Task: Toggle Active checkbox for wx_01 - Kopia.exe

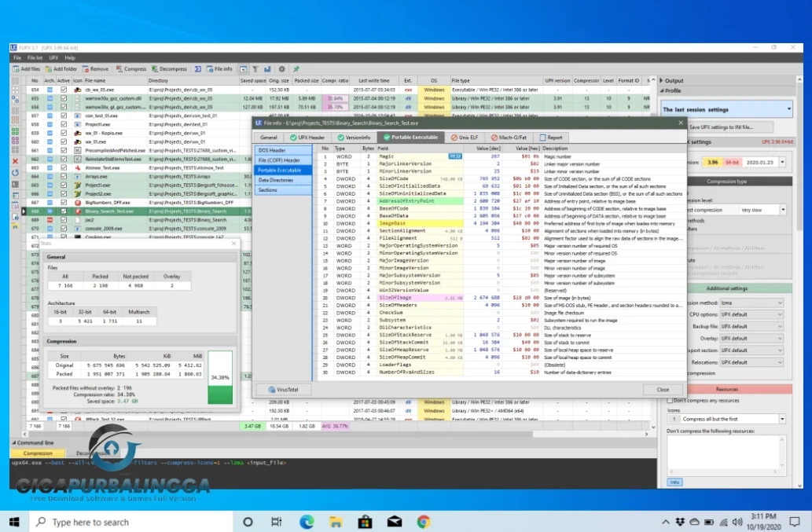Action: pos(64,133)
